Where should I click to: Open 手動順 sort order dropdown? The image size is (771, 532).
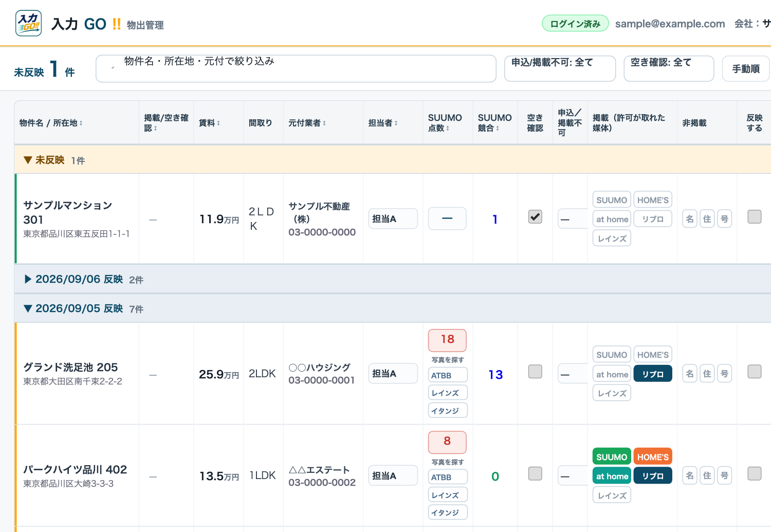[746, 68]
